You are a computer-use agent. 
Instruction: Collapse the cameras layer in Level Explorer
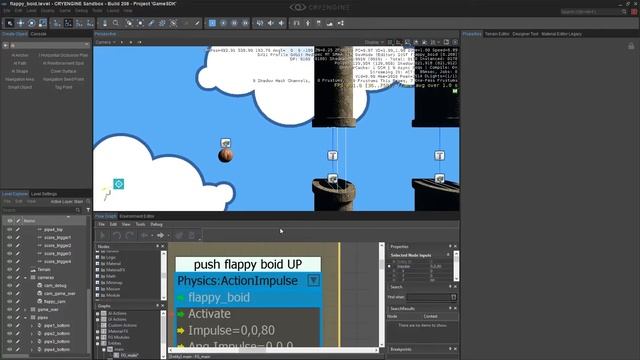(26, 278)
